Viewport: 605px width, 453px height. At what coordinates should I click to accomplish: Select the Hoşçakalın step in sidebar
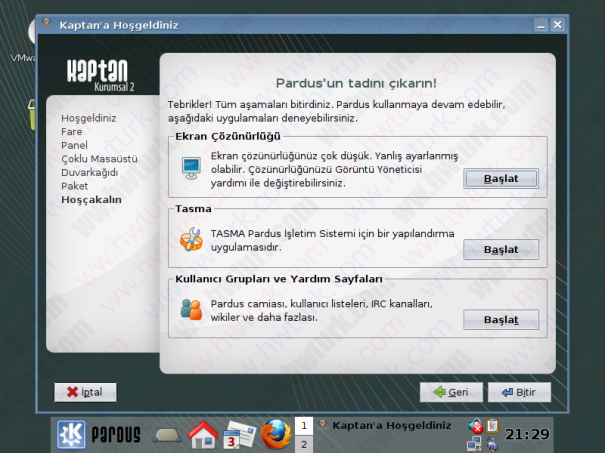point(91,199)
